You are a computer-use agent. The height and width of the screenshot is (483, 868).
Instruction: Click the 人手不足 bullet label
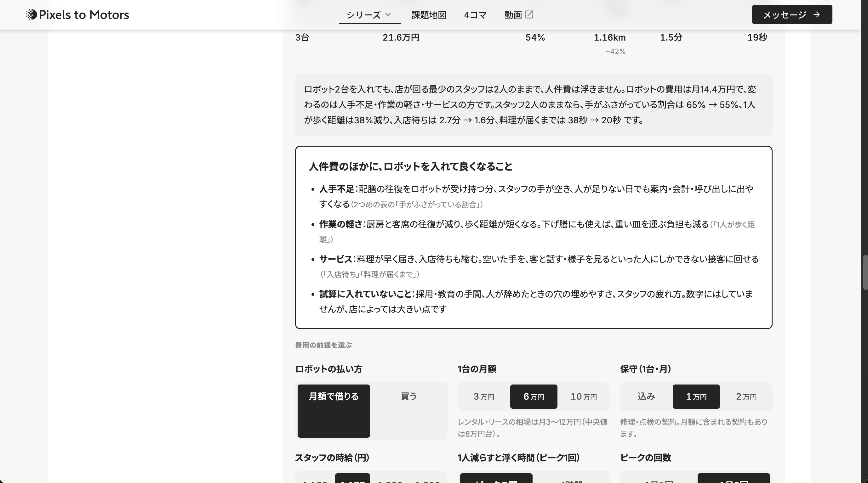click(337, 189)
